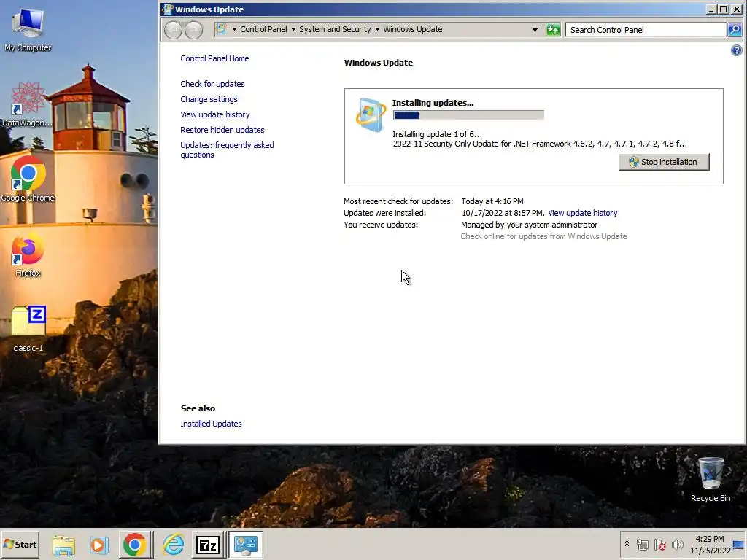
Task: Open Chrome from the taskbar
Action: point(135,545)
